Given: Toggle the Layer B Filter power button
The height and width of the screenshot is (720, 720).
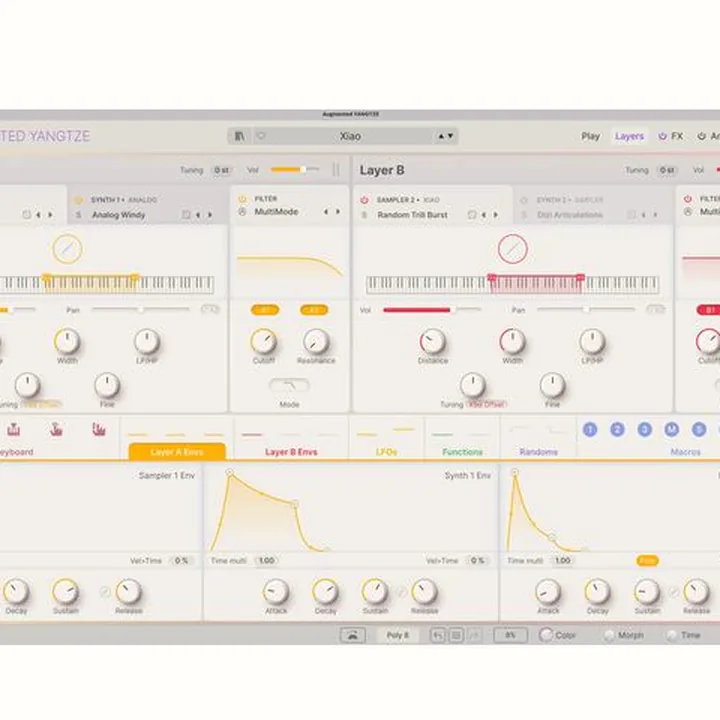Looking at the screenshot, I should pyautogui.click(x=687, y=199).
